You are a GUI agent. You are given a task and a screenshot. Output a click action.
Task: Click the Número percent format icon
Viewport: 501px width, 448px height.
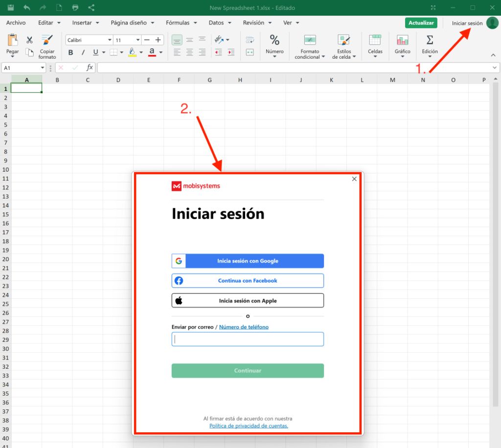point(274,41)
